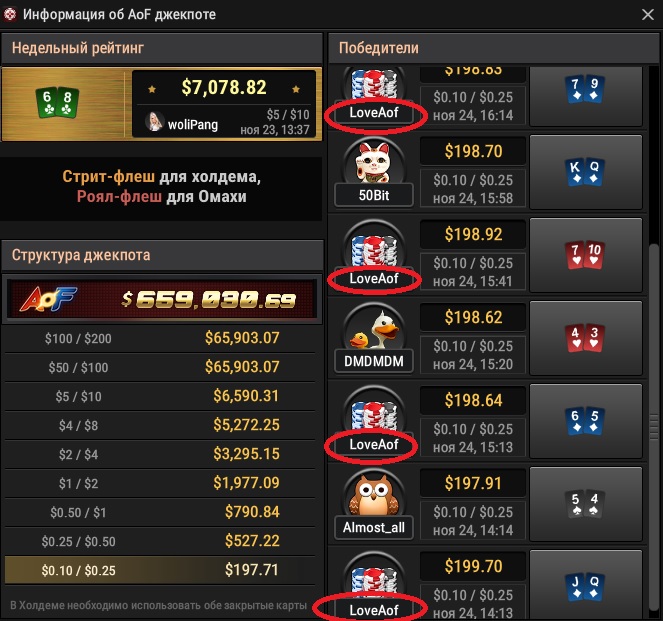Click the 7 10 hearts winning hand

point(586,255)
